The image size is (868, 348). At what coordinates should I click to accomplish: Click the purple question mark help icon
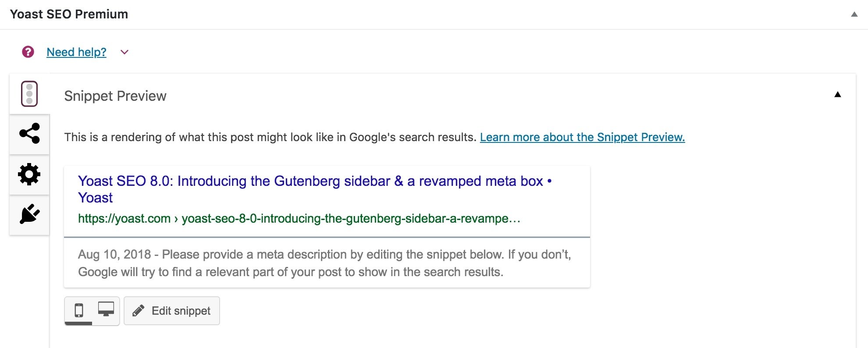click(x=28, y=52)
